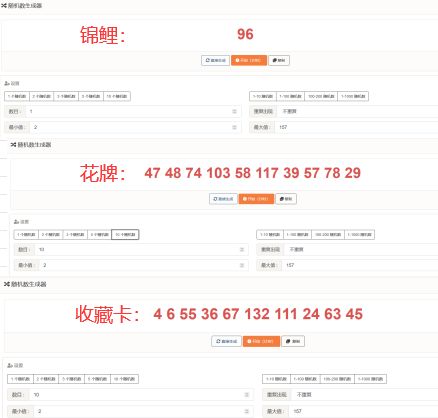Viewport: 438px width, 418px height.
Task: Select 5个随机数 preset in the 锦鲤 panel
Action: [91, 96]
